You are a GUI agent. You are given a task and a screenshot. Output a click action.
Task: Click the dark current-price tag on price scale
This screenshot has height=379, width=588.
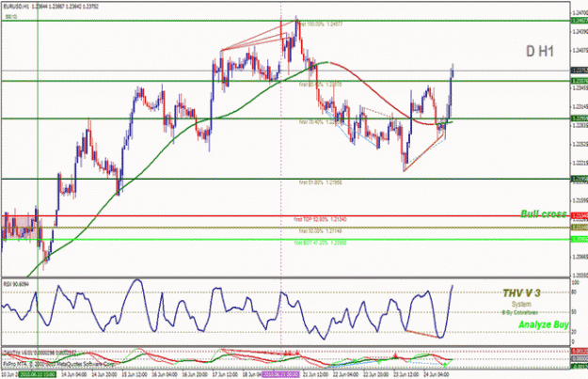pos(579,71)
